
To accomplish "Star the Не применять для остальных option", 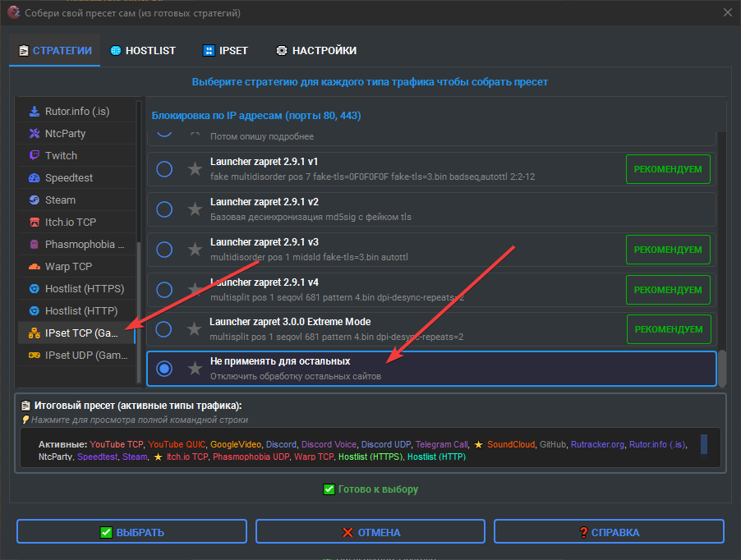I will (195, 368).
